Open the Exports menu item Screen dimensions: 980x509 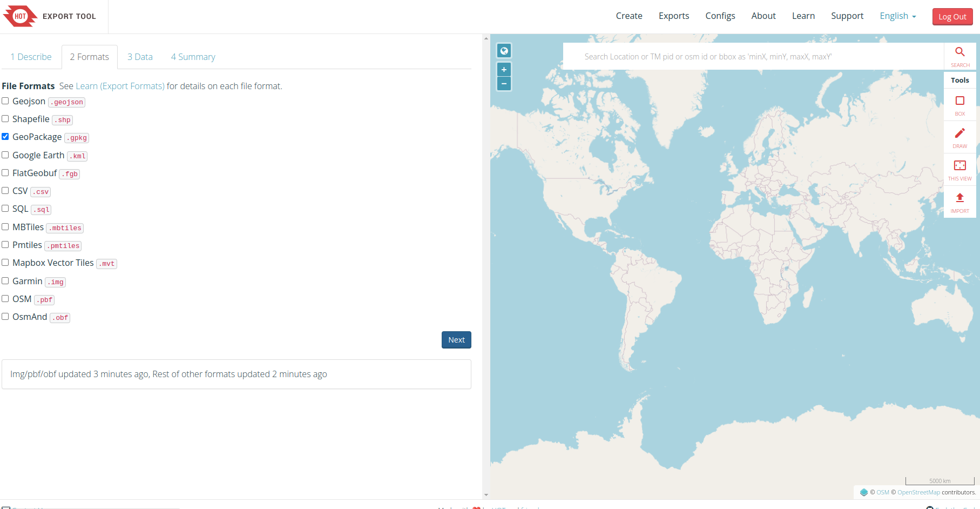point(673,16)
